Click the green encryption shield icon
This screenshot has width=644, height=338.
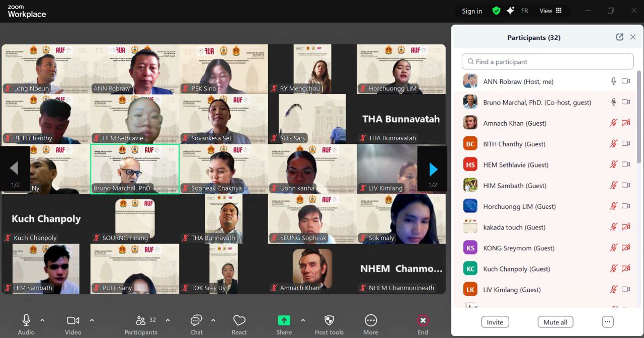click(x=496, y=11)
